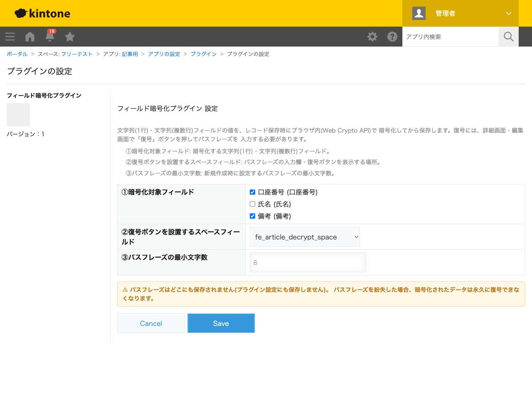532x395 pixels.
Task: Click the 管理者 user name
Action: pos(446,13)
